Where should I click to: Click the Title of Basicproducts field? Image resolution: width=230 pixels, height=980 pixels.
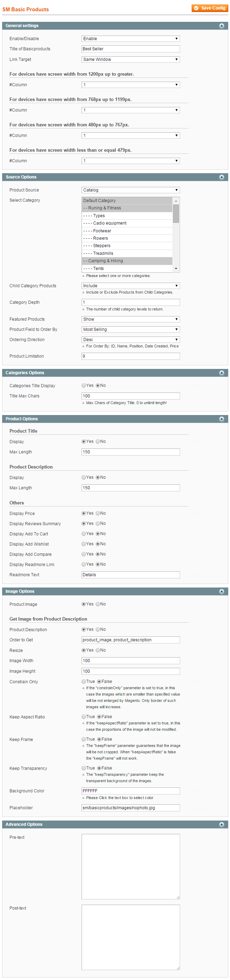click(130, 49)
